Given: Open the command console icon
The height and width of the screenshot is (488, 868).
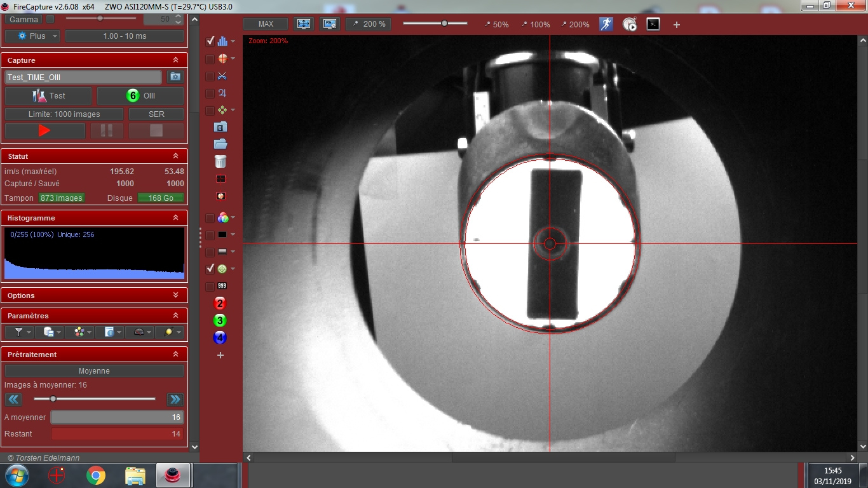Looking at the screenshot, I should 653,24.
